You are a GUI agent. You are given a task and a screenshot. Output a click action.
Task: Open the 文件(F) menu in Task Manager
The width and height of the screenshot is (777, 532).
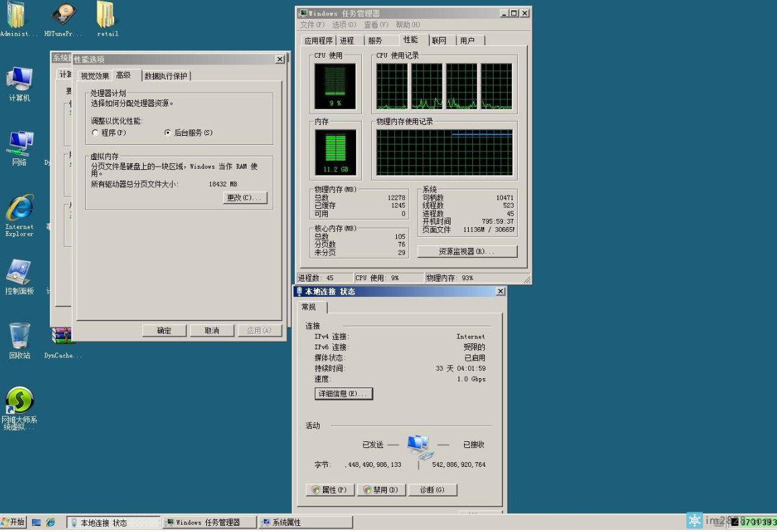tap(312, 25)
